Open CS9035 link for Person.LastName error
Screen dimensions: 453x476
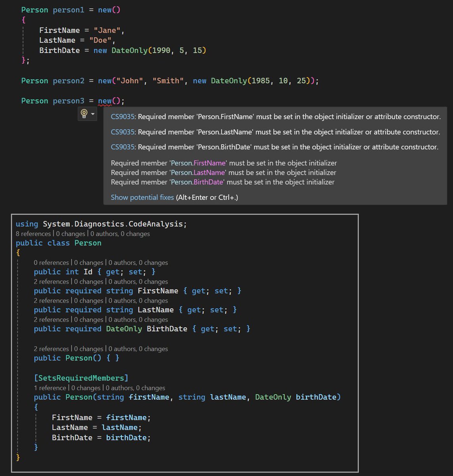[123, 132]
